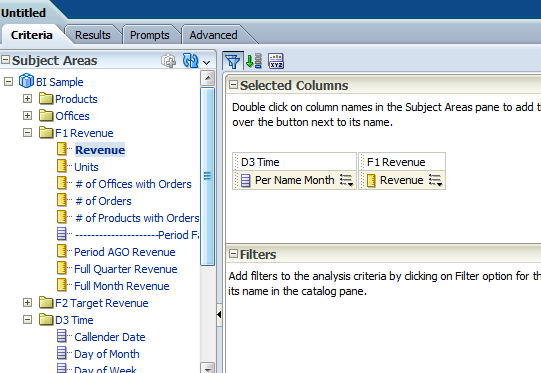Click the Period separator column icon
Screen dimensions: 541x373
pyautogui.click(x=62, y=234)
